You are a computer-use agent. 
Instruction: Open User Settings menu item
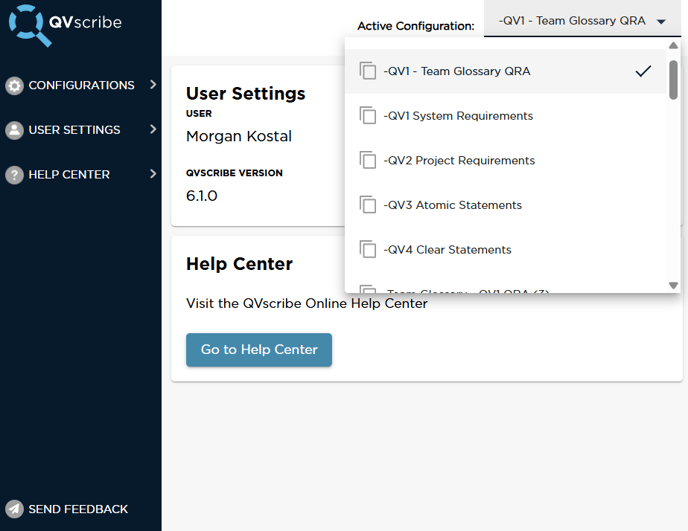click(x=81, y=130)
